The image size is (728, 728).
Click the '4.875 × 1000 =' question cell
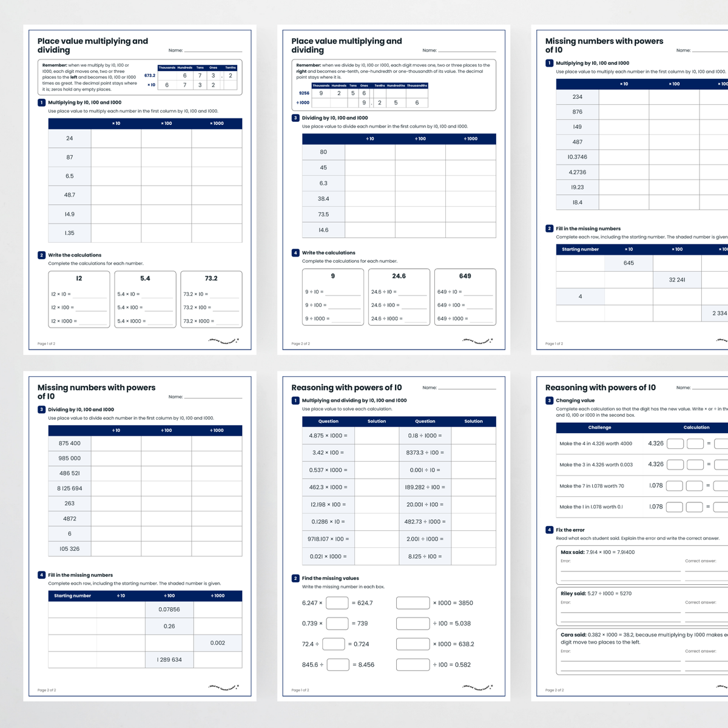(328, 436)
